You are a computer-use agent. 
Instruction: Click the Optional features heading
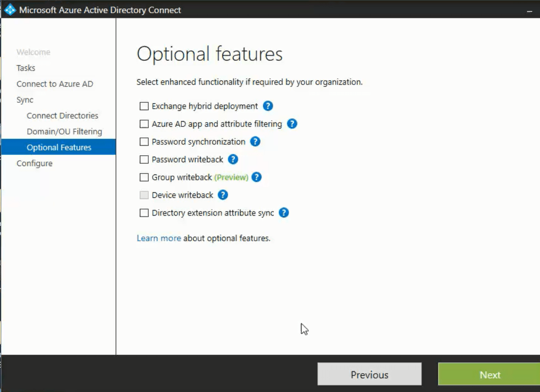pyautogui.click(x=209, y=54)
